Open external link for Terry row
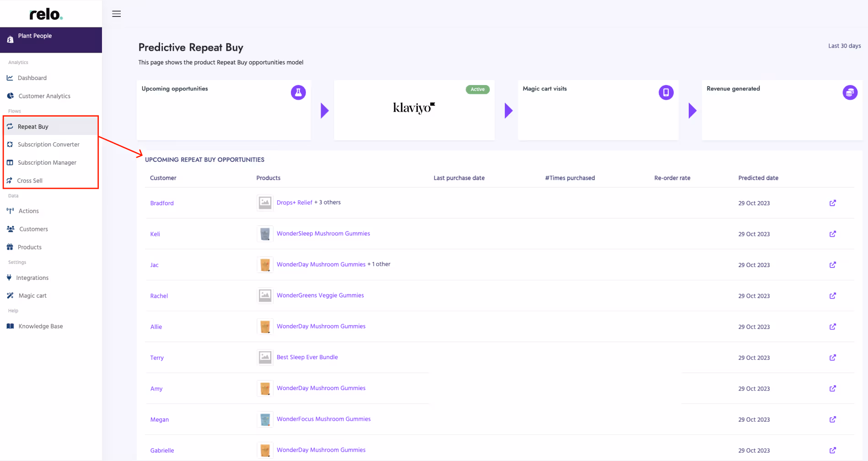 pos(833,358)
